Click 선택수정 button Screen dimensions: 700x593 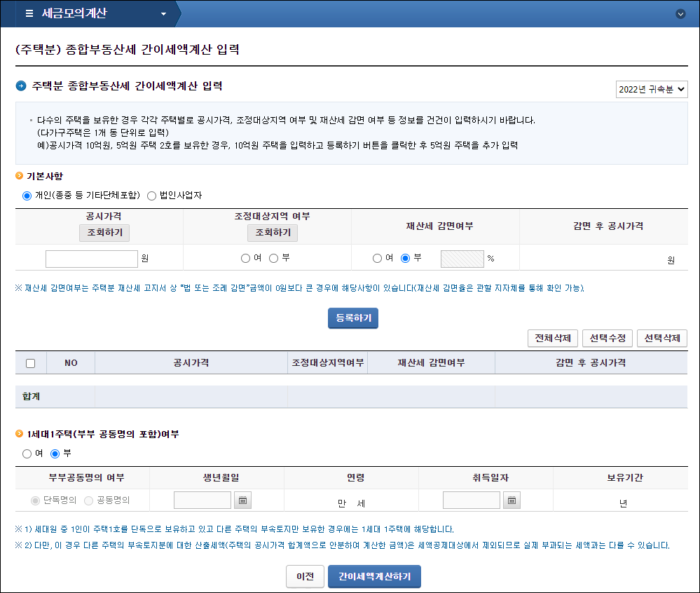click(608, 338)
